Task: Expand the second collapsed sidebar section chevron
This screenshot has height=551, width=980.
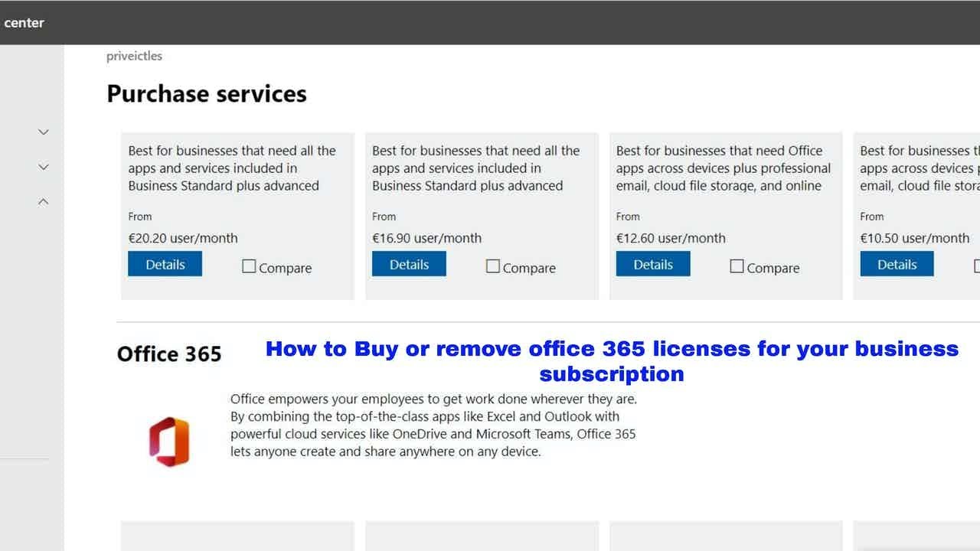Action: coord(44,167)
